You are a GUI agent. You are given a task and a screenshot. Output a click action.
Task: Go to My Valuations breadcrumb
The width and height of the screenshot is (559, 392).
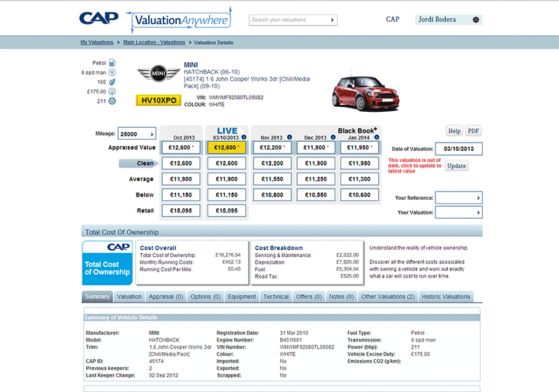coord(96,43)
